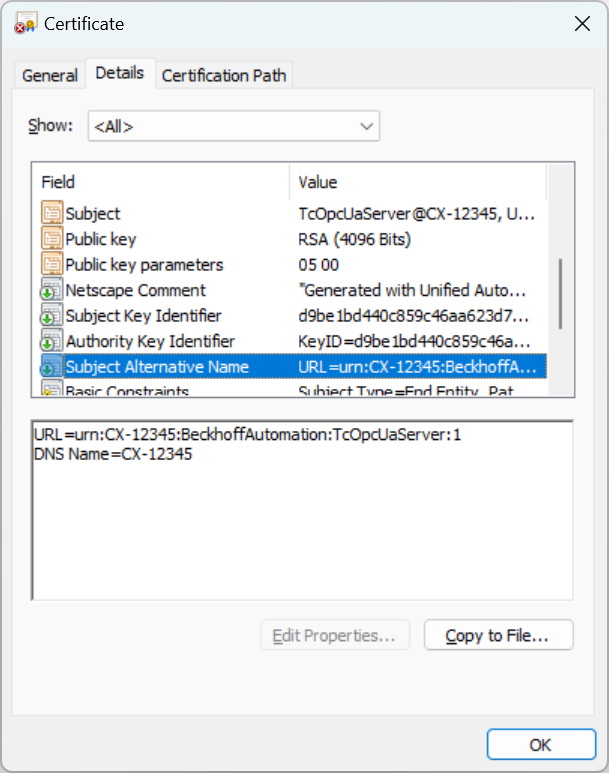Click the disabled Edit Properties button

[x=335, y=635]
